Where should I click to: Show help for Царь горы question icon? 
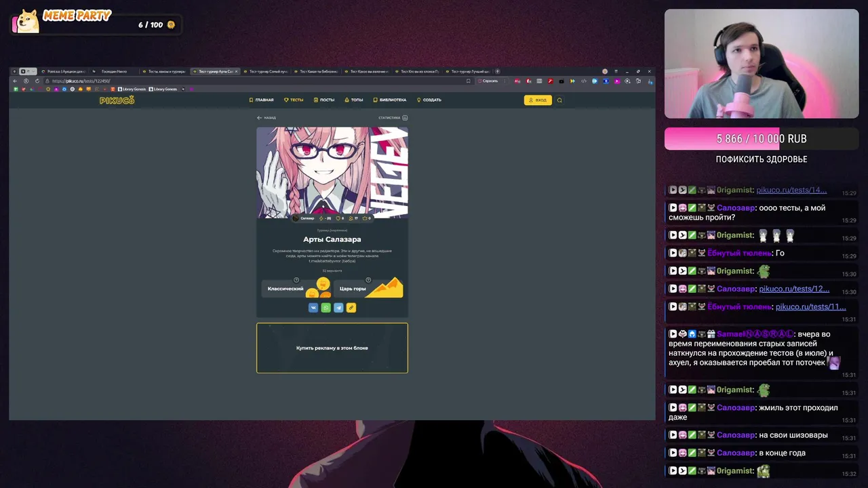[x=368, y=280]
